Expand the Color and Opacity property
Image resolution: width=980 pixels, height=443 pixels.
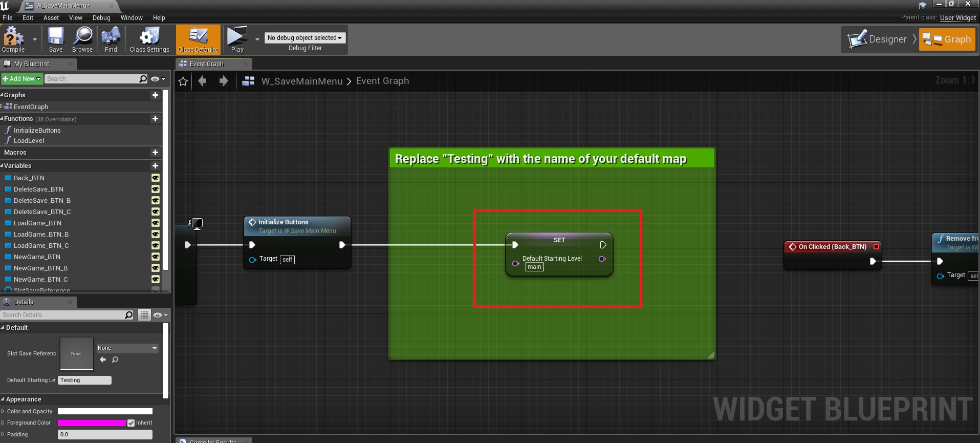pyautogui.click(x=3, y=411)
